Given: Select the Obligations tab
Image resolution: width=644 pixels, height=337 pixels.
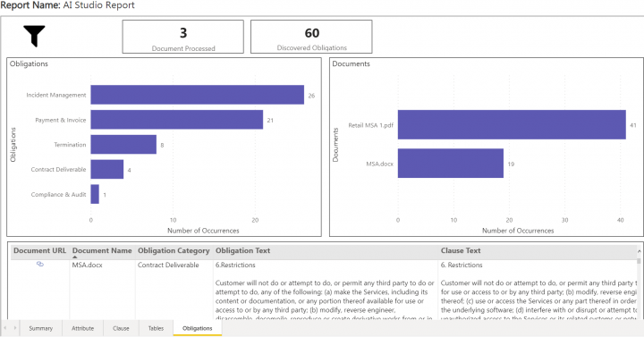Looking at the screenshot, I should coord(197,328).
